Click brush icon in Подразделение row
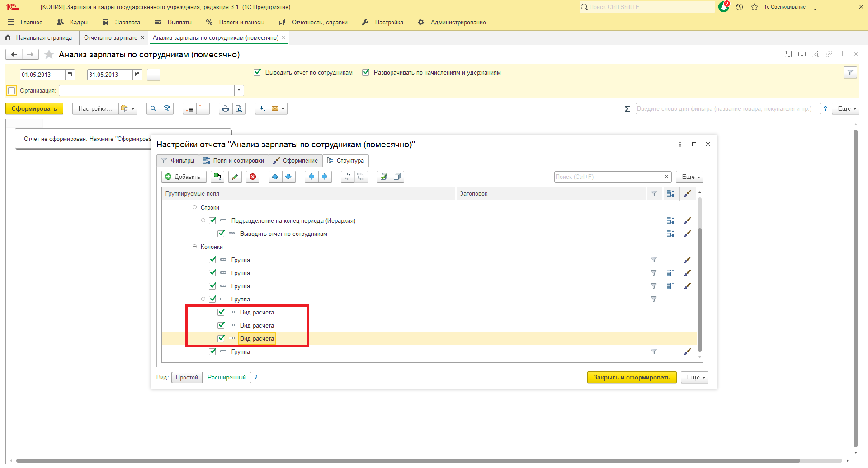The width and height of the screenshot is (868, 468). click(x=687, y=220)
